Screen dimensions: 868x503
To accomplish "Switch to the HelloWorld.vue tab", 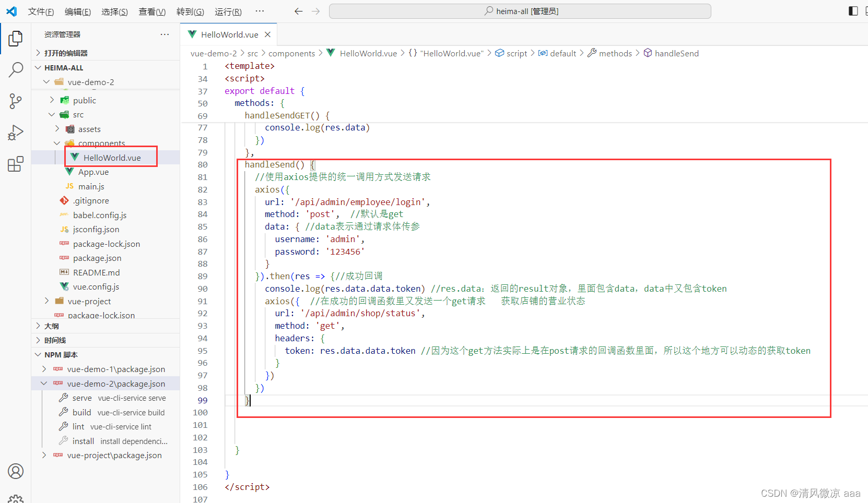I will [x=229, y=34].
